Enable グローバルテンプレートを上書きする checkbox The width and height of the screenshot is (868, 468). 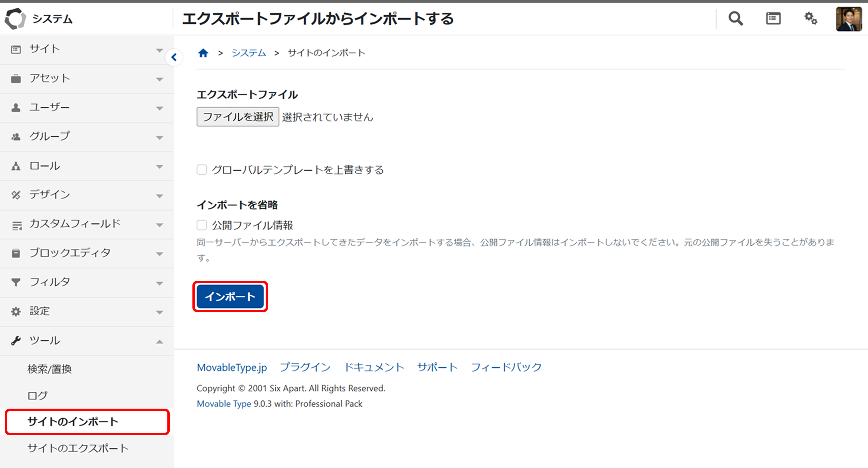[x=202, y=170]
